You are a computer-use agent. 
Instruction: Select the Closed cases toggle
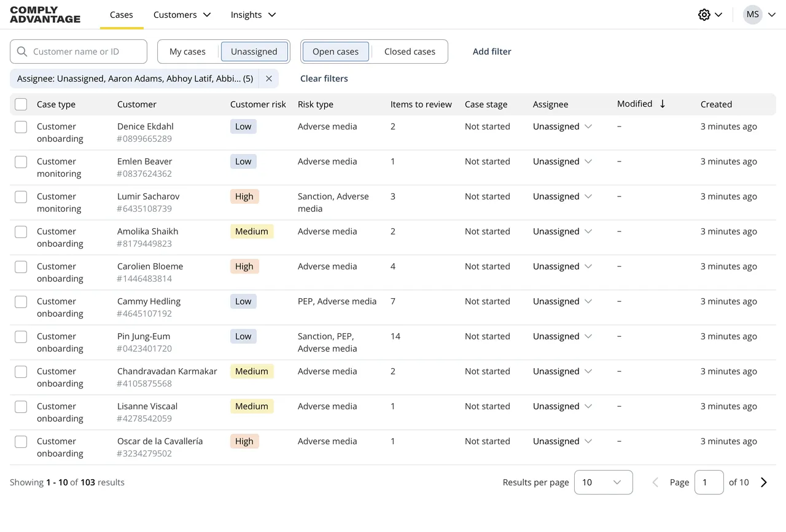click(409, 52)
